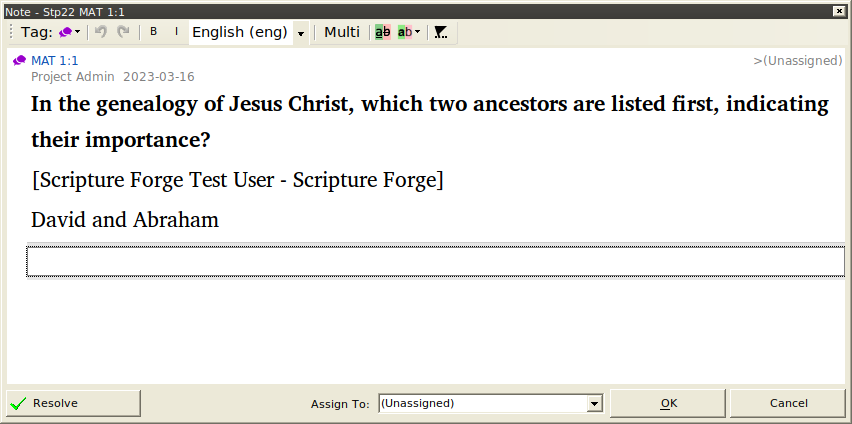This screenshot has height=424, width=852.
Task: Click the purple speech bubble note icon
Action: tap(19, 60)
